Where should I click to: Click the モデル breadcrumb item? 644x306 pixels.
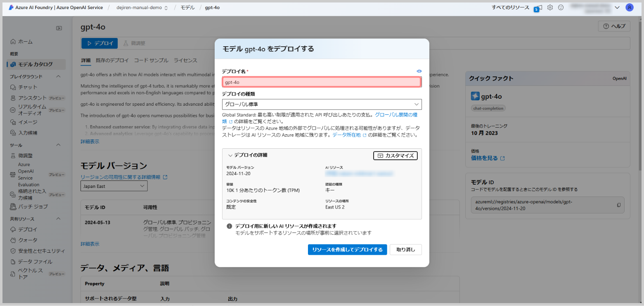pyautogui.click(x=187, y=7)
